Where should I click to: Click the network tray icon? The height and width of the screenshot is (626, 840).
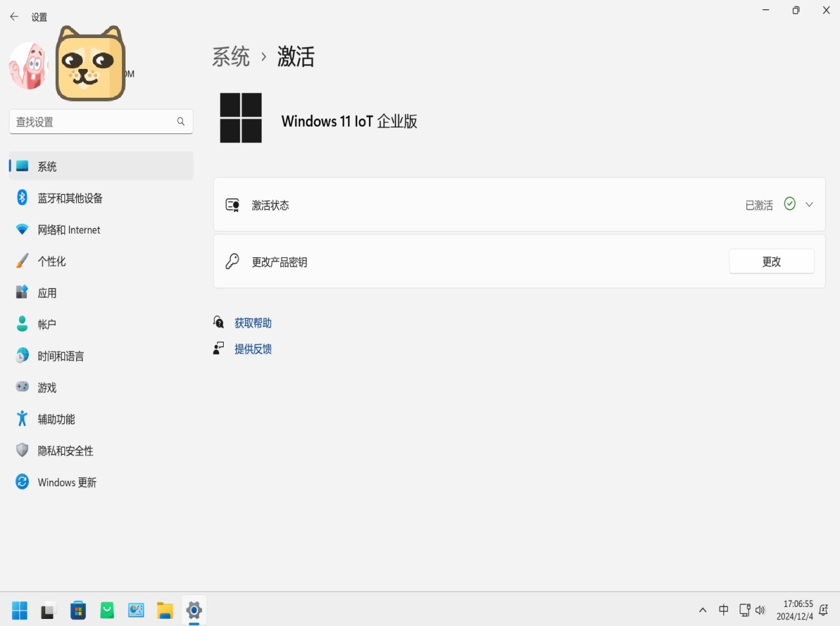coord(745,610)
